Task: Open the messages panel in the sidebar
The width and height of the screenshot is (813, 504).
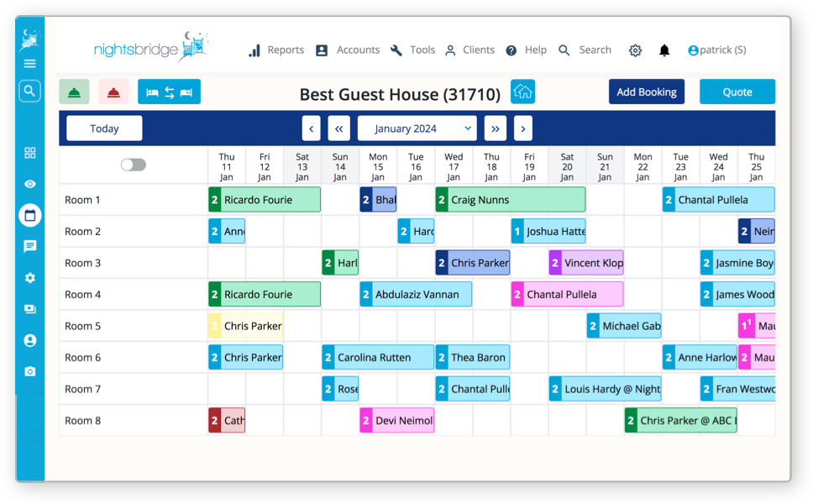Action: click(29, 246)
